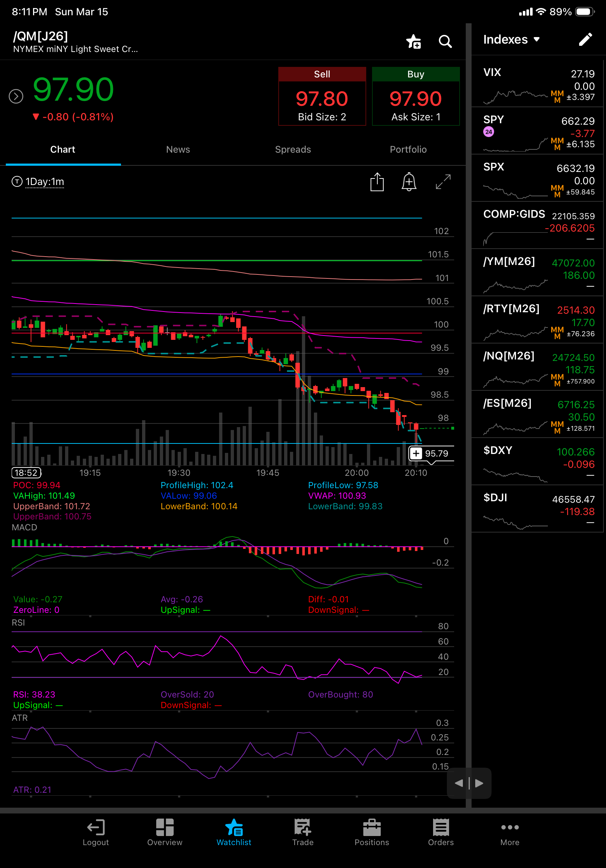
Task: Tap the 18:52 time marker on chart axis
Action: click(26, 473)
